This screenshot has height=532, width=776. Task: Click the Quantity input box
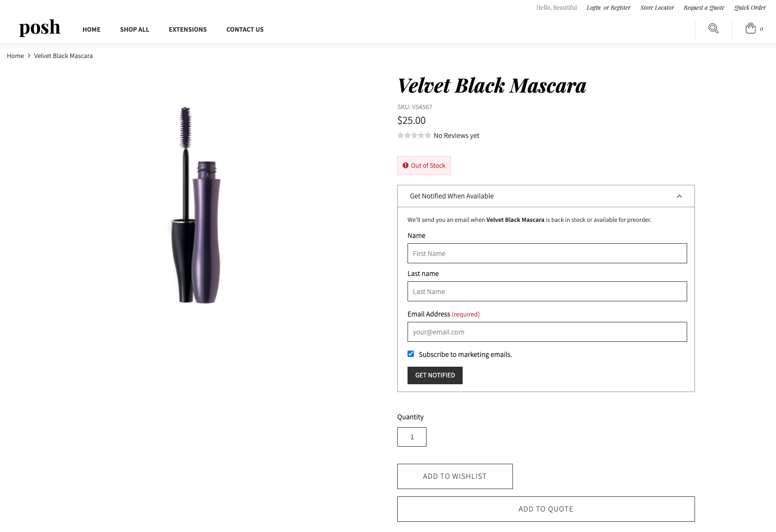click(x=412, y=437)
